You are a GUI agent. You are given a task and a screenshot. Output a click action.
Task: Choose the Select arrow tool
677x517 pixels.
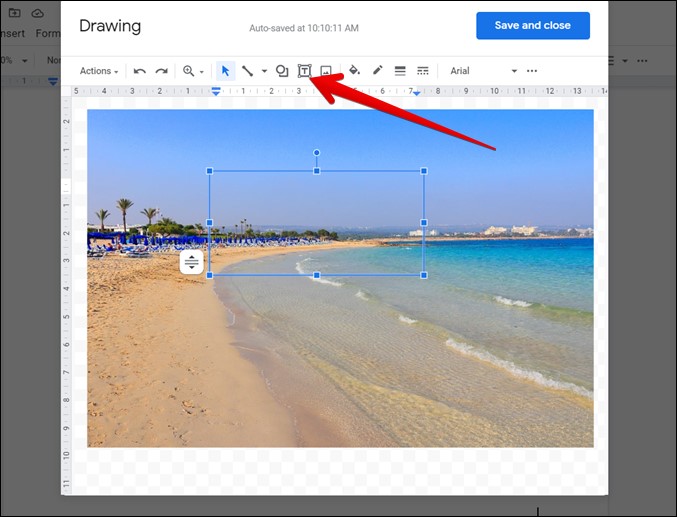click(x=225, y=71)
